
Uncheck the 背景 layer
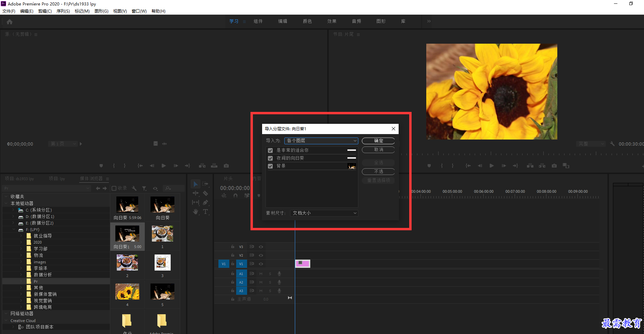pyautogui.click(x=270, y=166)
